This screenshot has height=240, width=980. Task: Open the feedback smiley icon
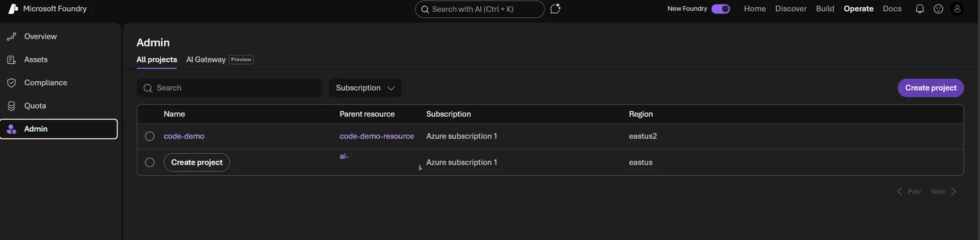(938, 9)
